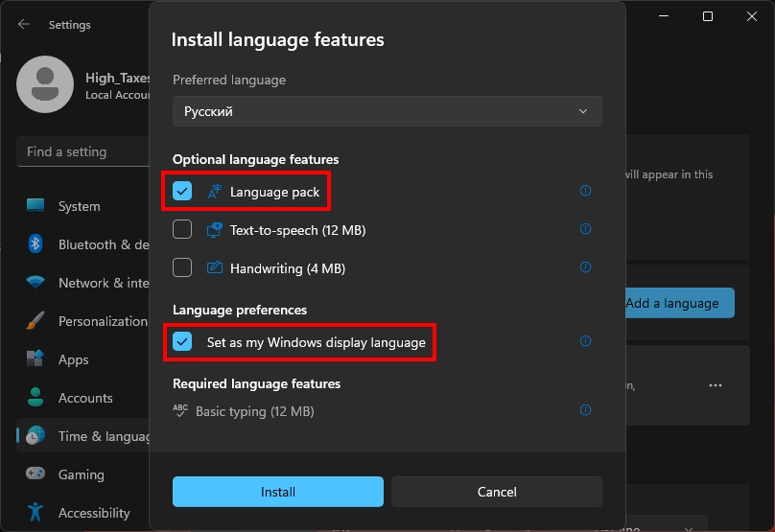Uncheck the Language pack checkbox
The height and width of the screenshot is (532, 775).
(182, 192)
